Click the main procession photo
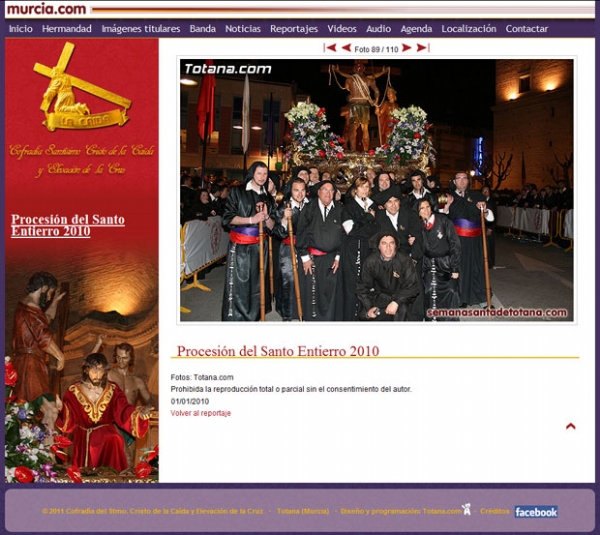This screenshot has height=535, width=600. click(x=377, y=190)
